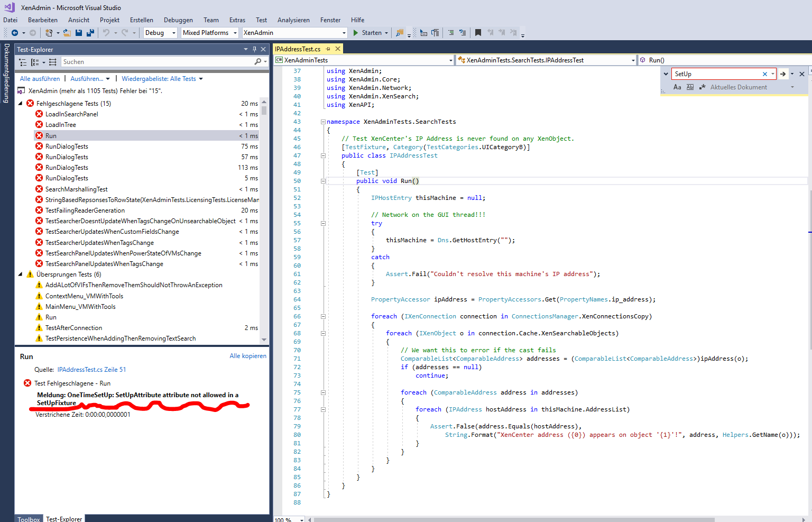Collapse namespace XenAdminTests.SearchTests outline box

tap(323, 122)
